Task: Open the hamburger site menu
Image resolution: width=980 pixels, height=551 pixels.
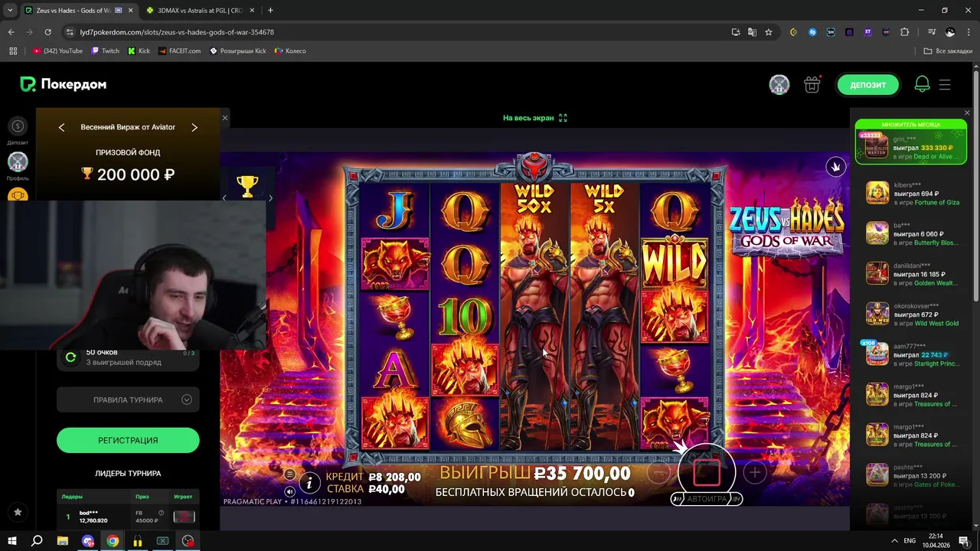Action: tap(945, 85)
